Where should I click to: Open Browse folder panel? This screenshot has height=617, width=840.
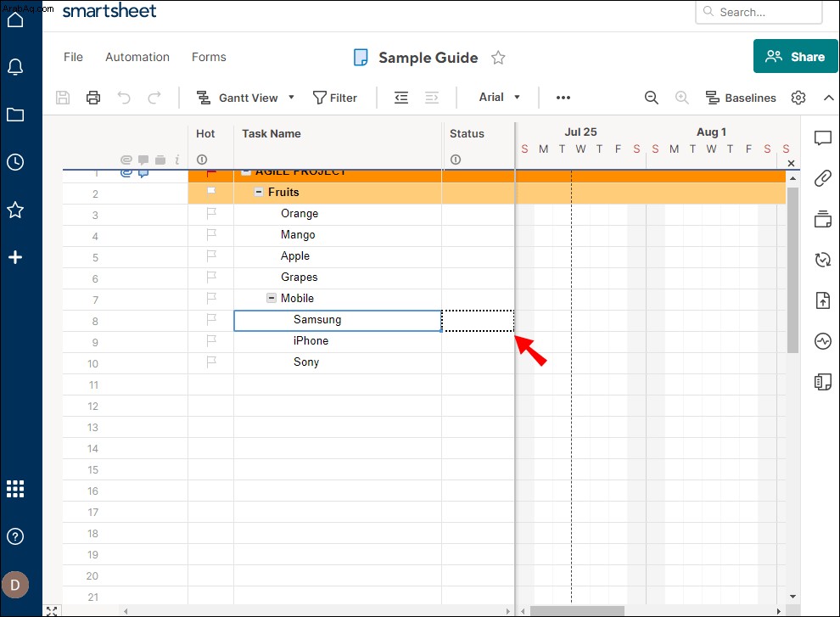point(15,115)
